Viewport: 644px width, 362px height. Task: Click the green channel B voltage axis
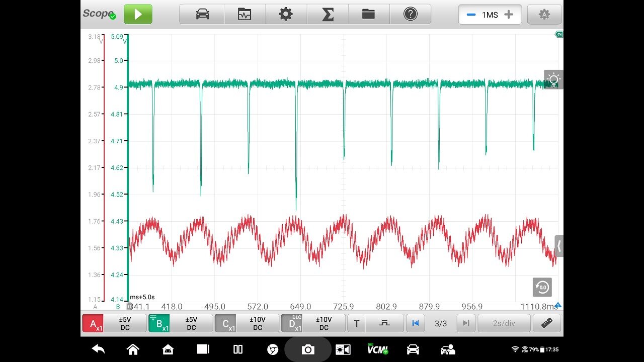(127, 168)
